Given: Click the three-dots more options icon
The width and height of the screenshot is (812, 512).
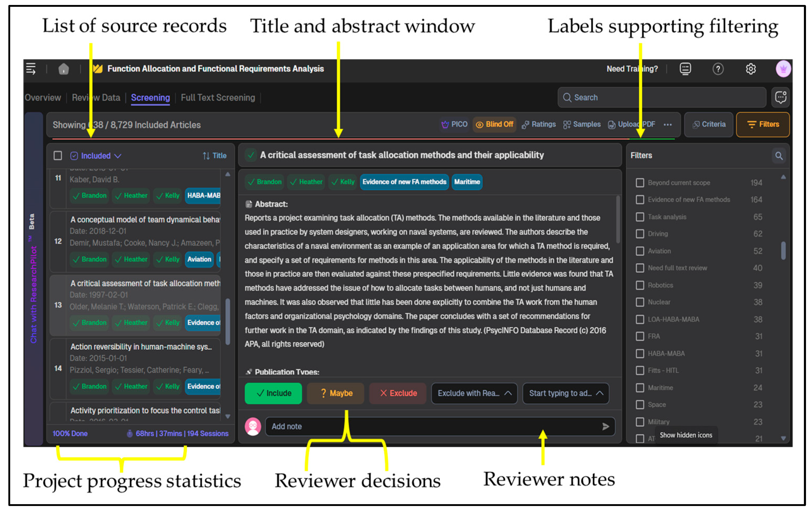Looking at the screenshot, I should point(667,124).
